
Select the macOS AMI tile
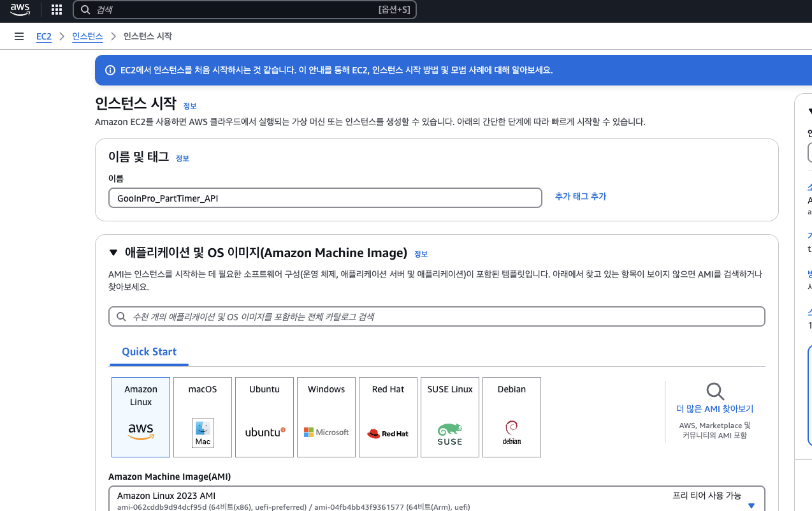[x=203, y=417]
